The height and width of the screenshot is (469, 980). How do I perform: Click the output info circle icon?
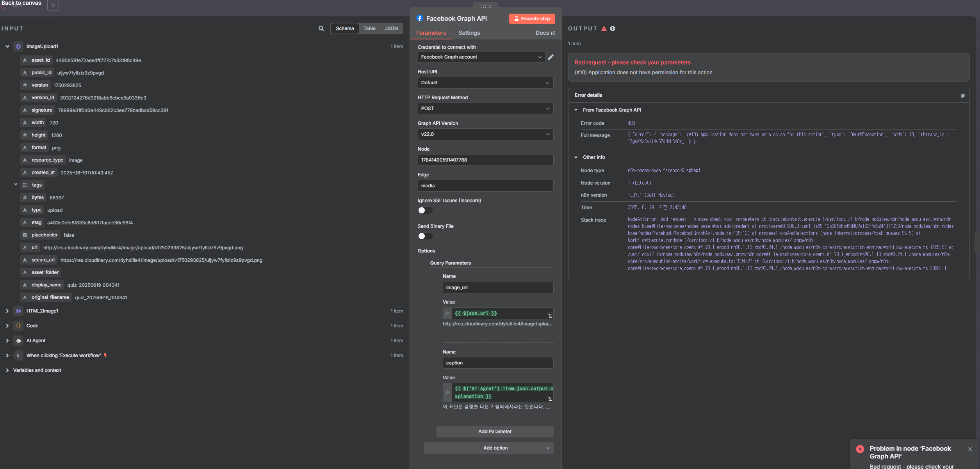tap(613, 28)
